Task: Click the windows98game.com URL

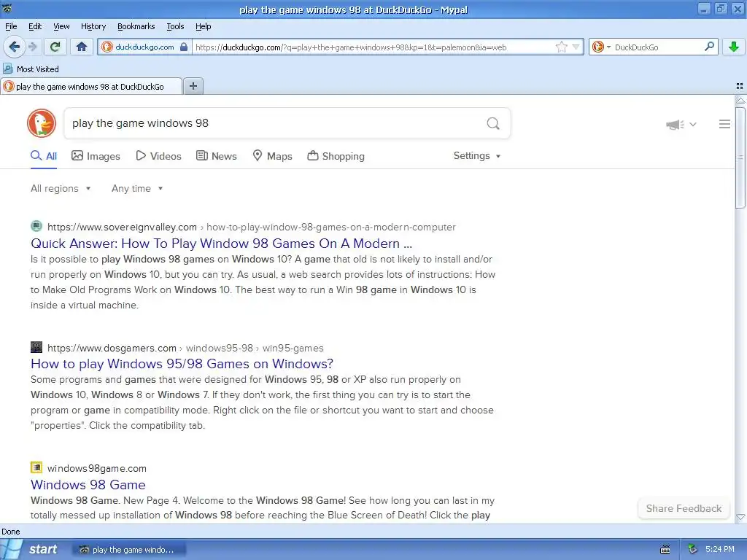Action: (97, 469)
